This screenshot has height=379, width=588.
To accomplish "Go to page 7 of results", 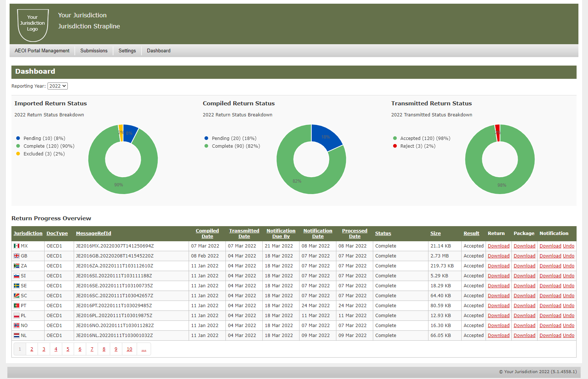I will coord(92,349).
